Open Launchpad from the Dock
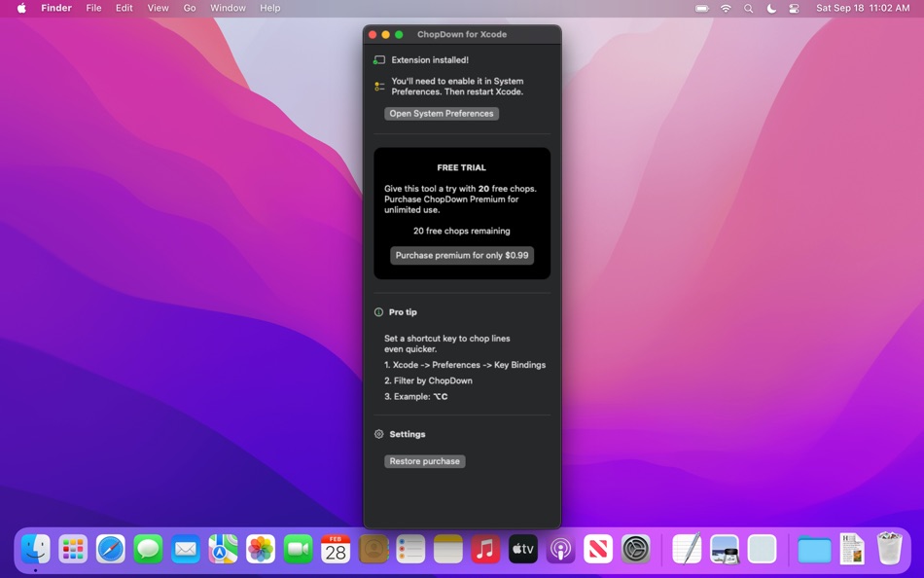 pyautogui.click(x=73, y=549)
